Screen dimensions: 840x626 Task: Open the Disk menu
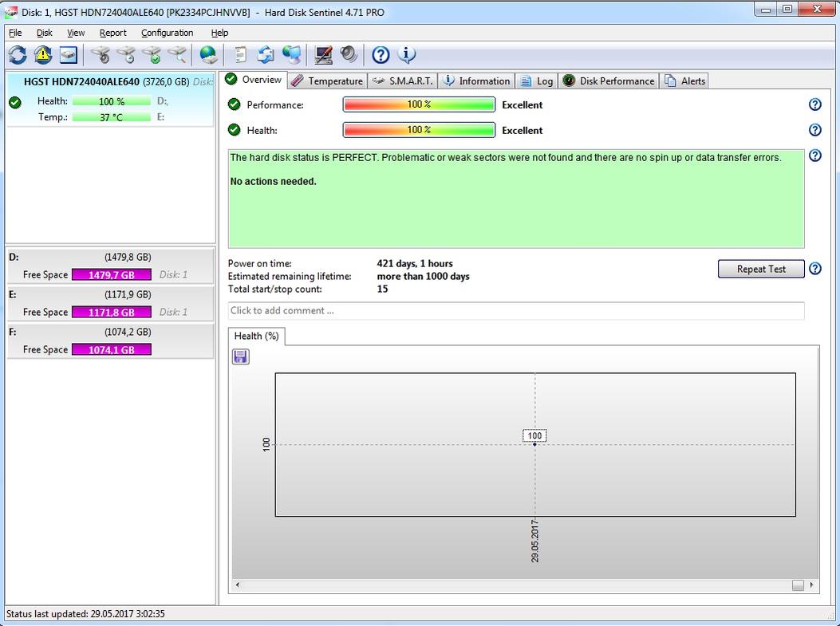(45, 33)
